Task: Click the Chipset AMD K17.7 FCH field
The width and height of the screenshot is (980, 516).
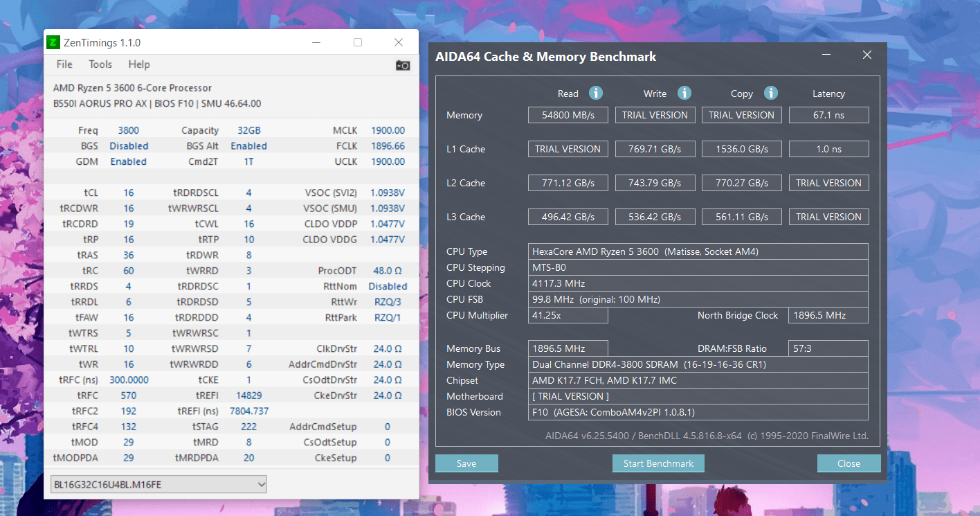Action: [x=698, y=380]
